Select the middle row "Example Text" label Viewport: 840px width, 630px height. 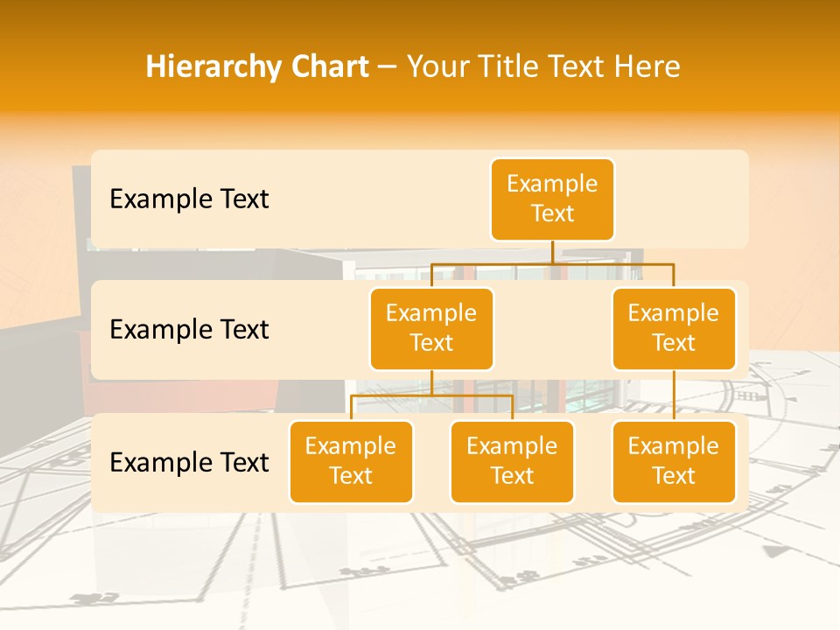click(x=189, y=330)
